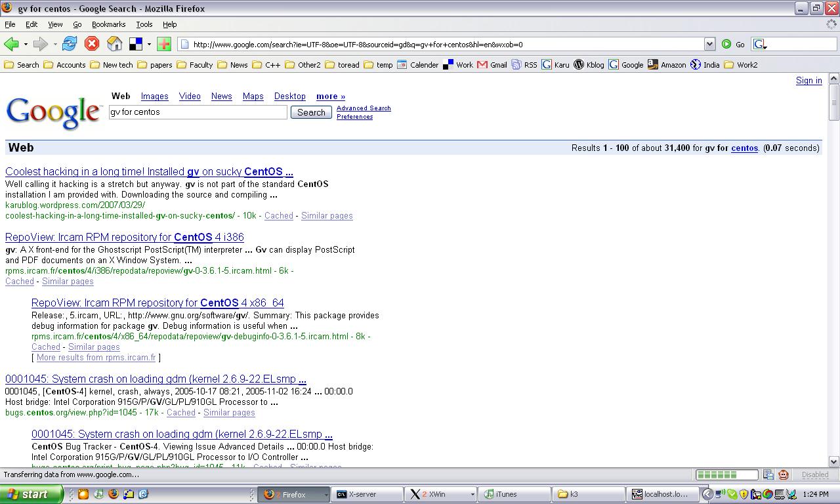Open the Work del.icio.us bookmark
The width and height of the screenshot is (840, 504).
[458, 64]
